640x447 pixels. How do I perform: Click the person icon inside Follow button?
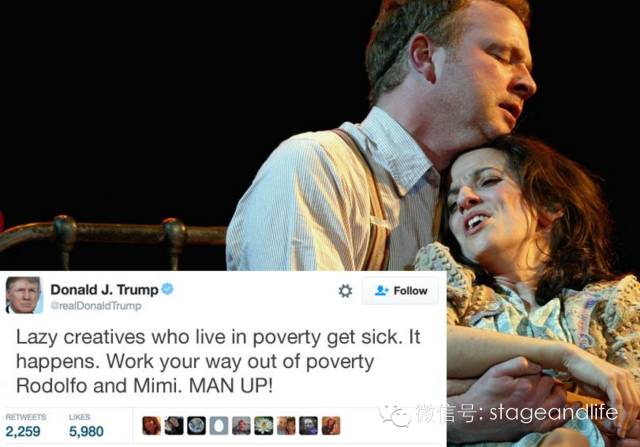[x=382, y=290]
